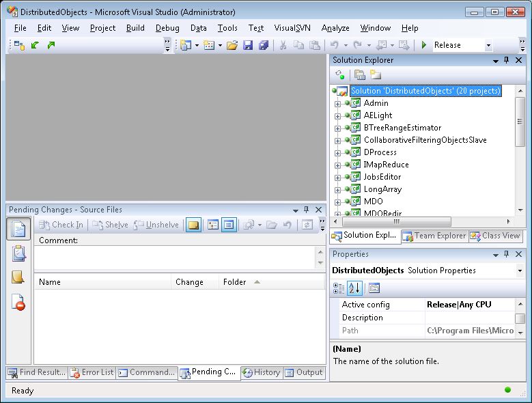The image size is (532, 403).
Task: Click the green right-curving arrow toolbar icon
Action: click(x=51, y=45)
